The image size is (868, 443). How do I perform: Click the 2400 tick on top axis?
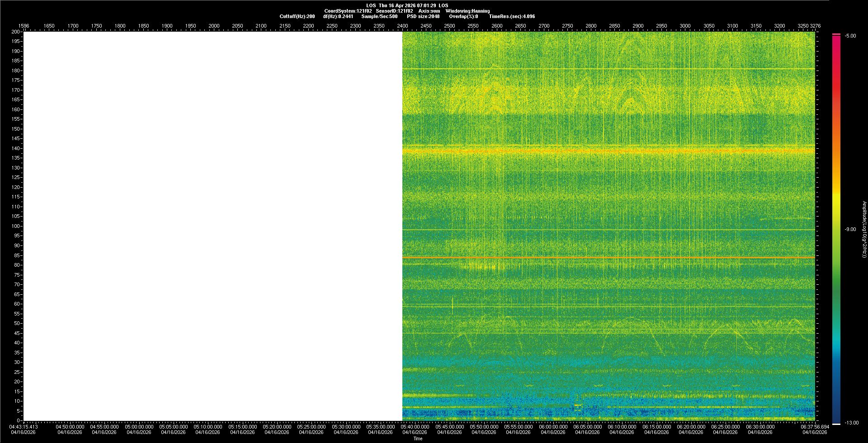[x=402, y=26]
